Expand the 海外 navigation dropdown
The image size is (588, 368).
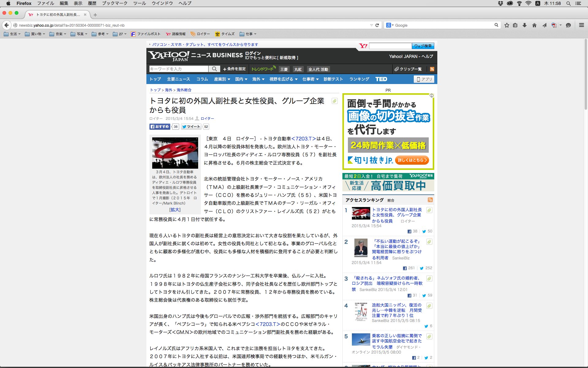coord(258,79)
